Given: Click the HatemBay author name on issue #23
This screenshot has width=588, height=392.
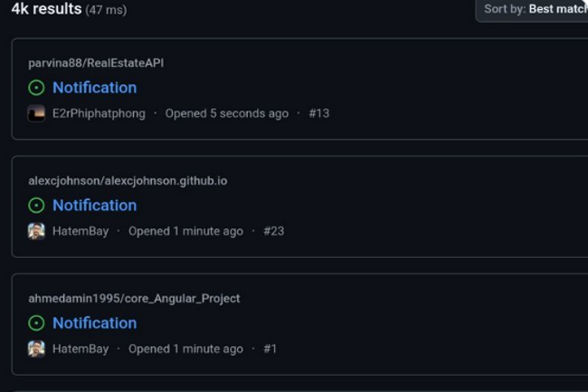Looking at the screenshot, I should [81, 231].
